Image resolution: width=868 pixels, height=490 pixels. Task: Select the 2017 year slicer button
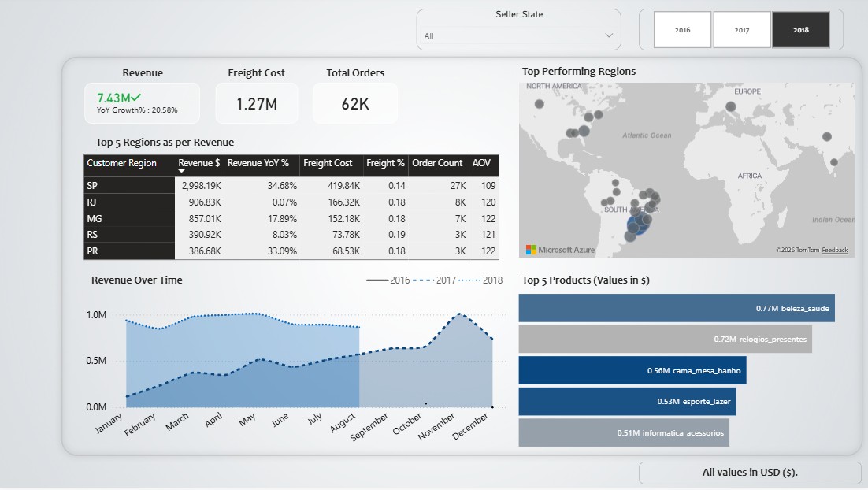tap(742, 30)
